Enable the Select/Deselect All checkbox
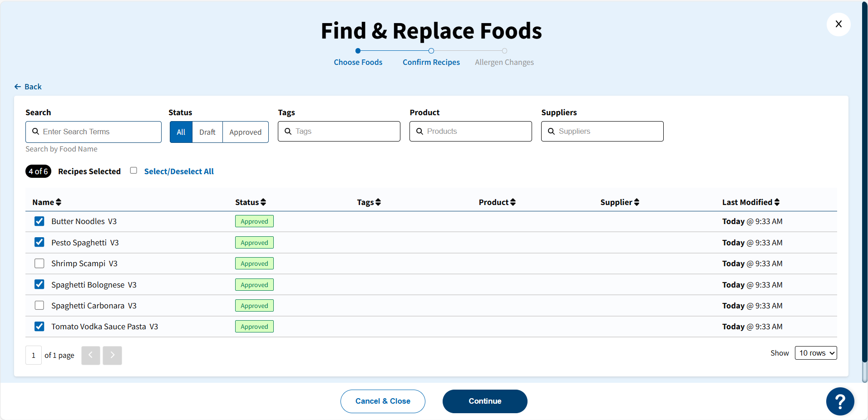This screenshot has height=420, width=868. (x=133, y=170)
